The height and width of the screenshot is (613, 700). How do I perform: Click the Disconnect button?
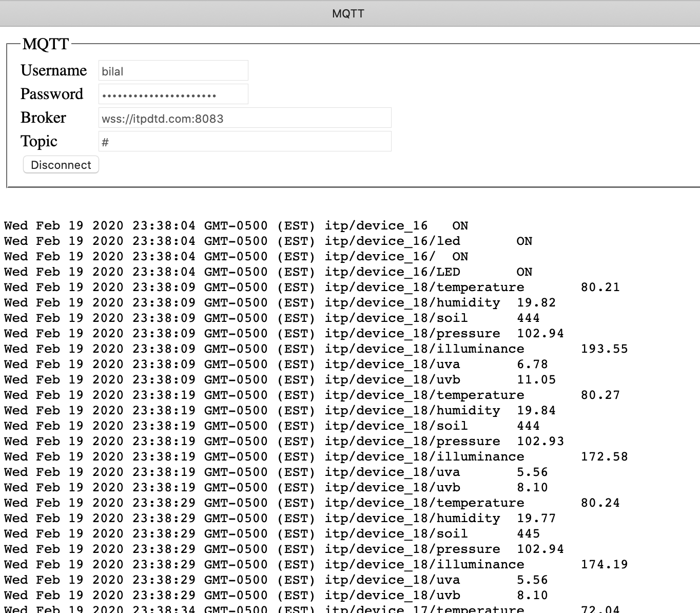(x=61, y=165)
